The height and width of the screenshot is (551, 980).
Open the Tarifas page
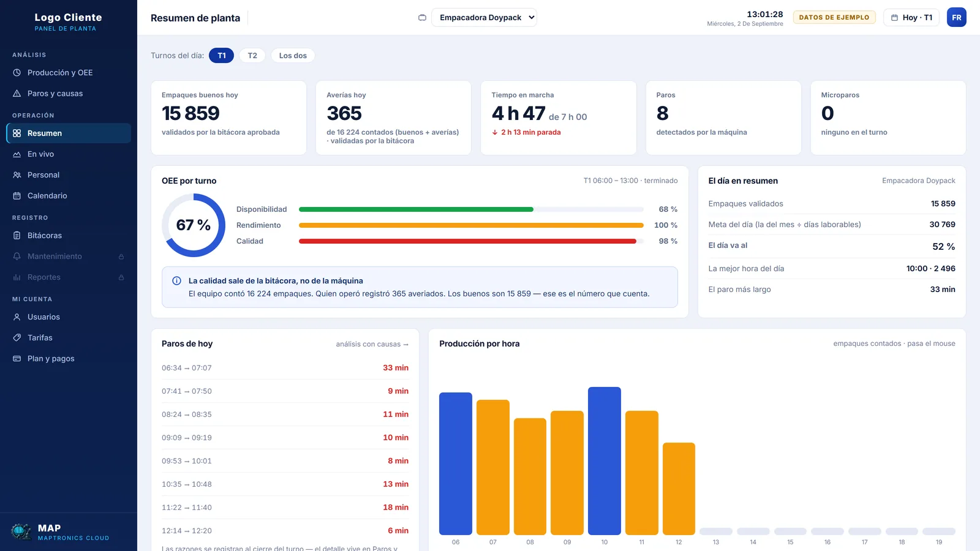tap(69, 338)
